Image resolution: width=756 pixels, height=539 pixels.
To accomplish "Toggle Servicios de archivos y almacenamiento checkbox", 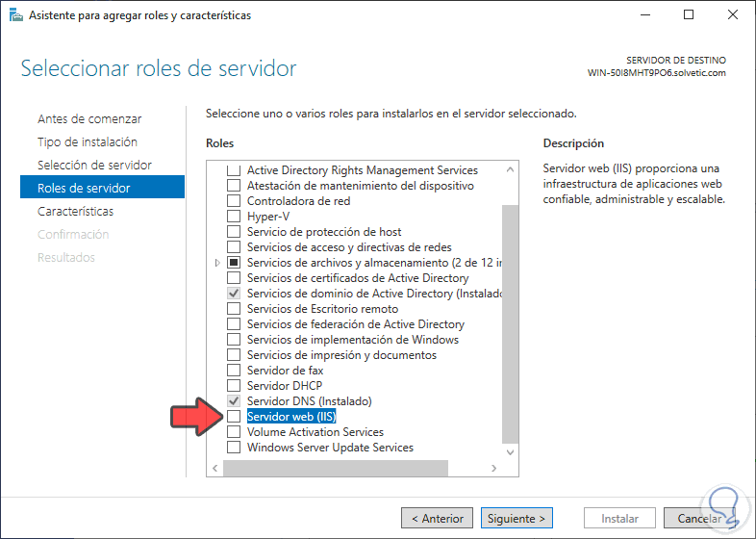I will pyautogui.click(x=234, y=263).
